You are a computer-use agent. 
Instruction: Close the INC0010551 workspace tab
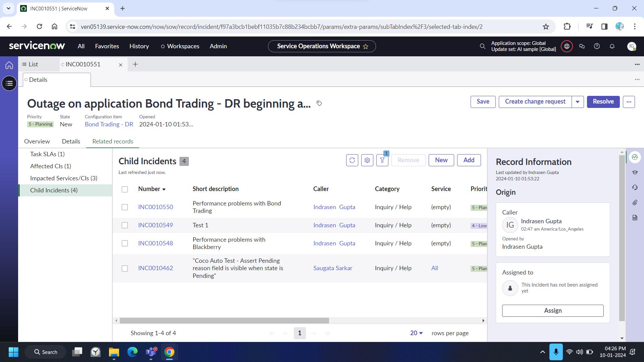(121, 65)
